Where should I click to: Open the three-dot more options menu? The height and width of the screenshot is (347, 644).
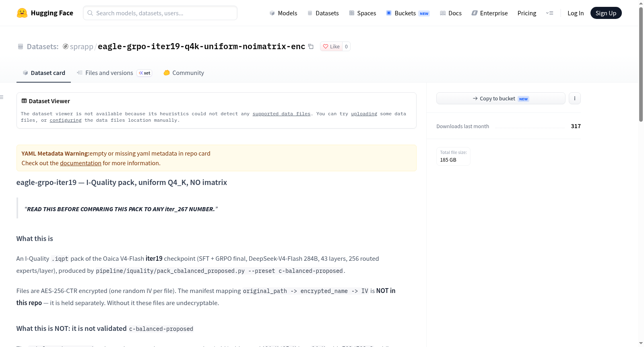575,98
